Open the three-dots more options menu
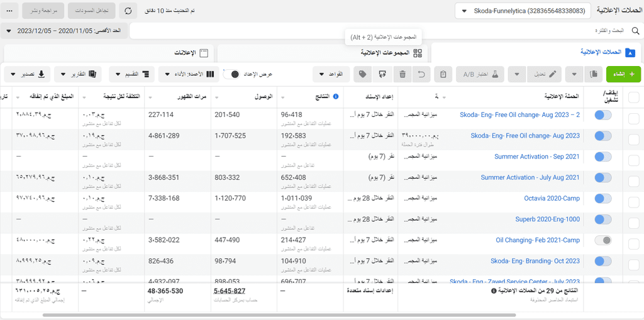This screenshot has width=644, height=320. 10,11
